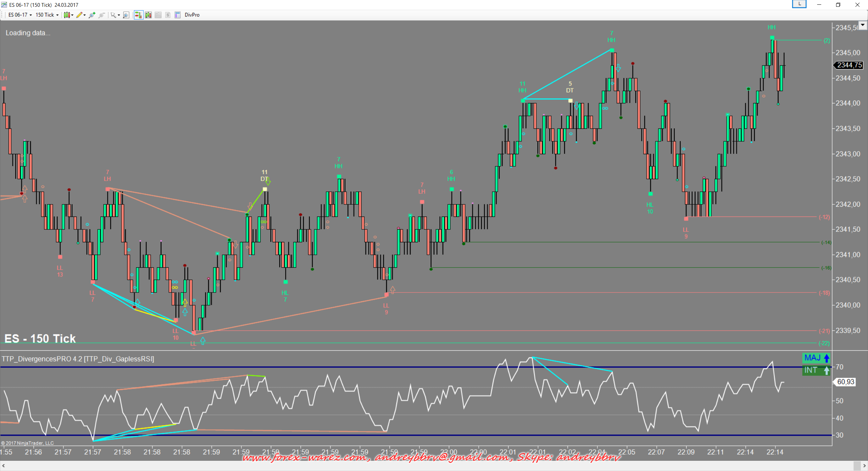
Task: Toggle the INT trend indicator button
Action: 816,370
